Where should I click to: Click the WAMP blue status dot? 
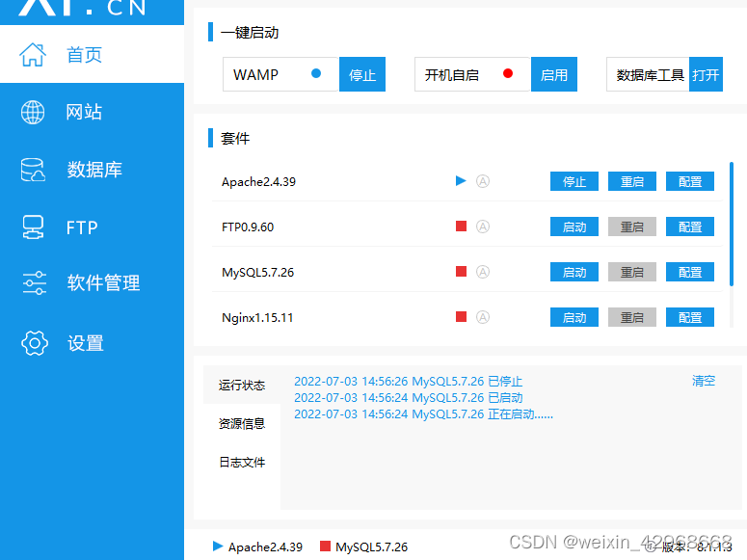pos(316,73)
